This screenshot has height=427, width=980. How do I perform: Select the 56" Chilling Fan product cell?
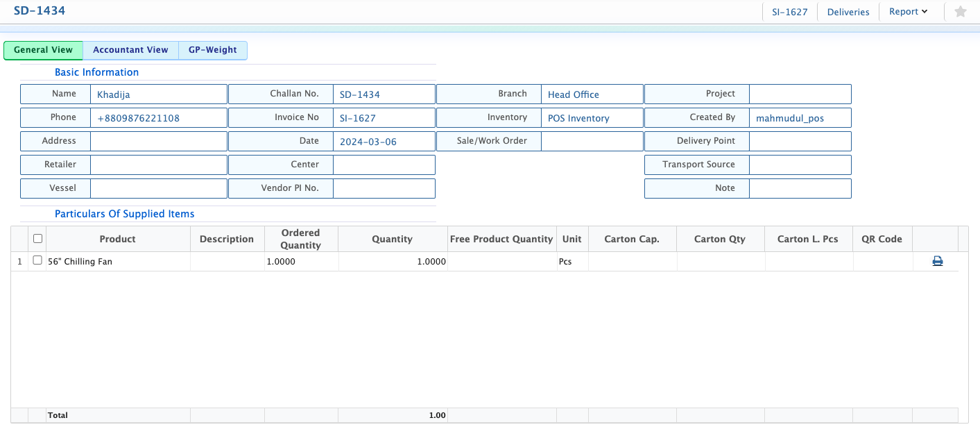click(x=80, y=262)
